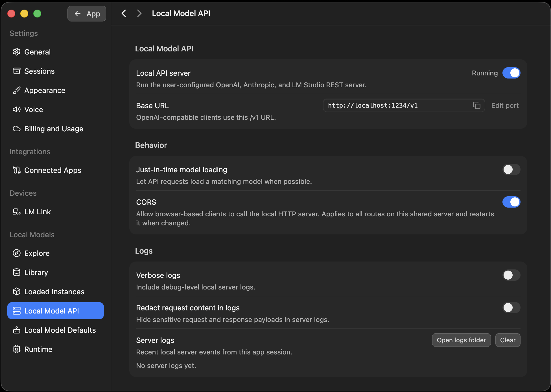Click the Sessions archive icon
Screen dimensions: 551x392
(17, 71)
